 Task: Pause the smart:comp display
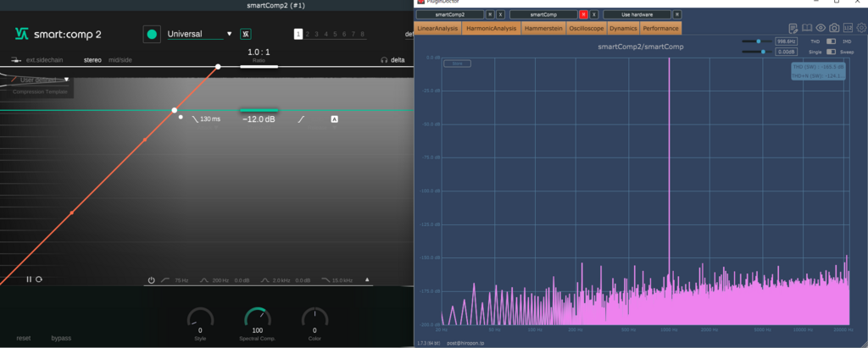tap(30, 279)
